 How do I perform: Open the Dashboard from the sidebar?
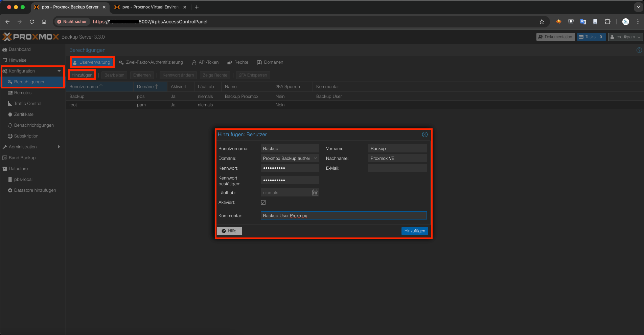tap(19, 49)
